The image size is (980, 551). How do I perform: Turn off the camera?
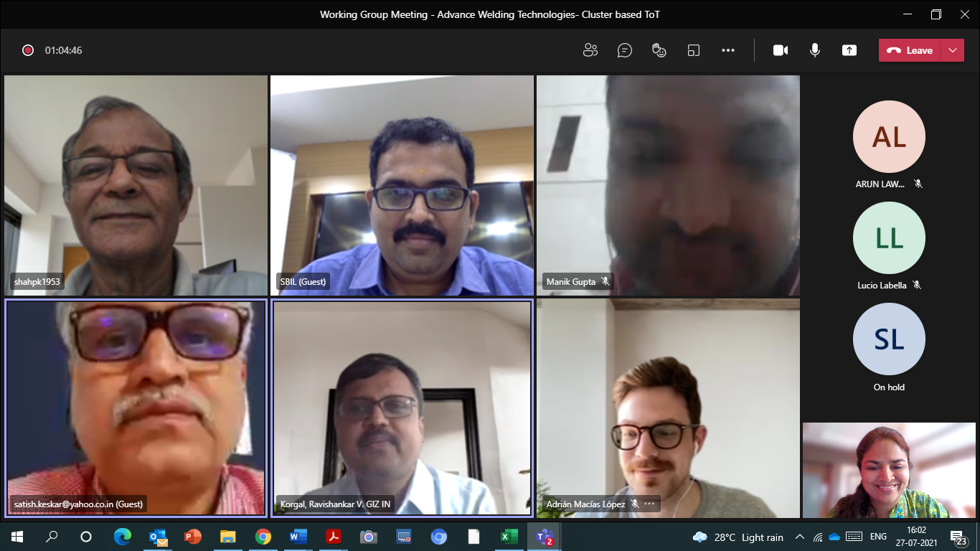pos(781,50)
